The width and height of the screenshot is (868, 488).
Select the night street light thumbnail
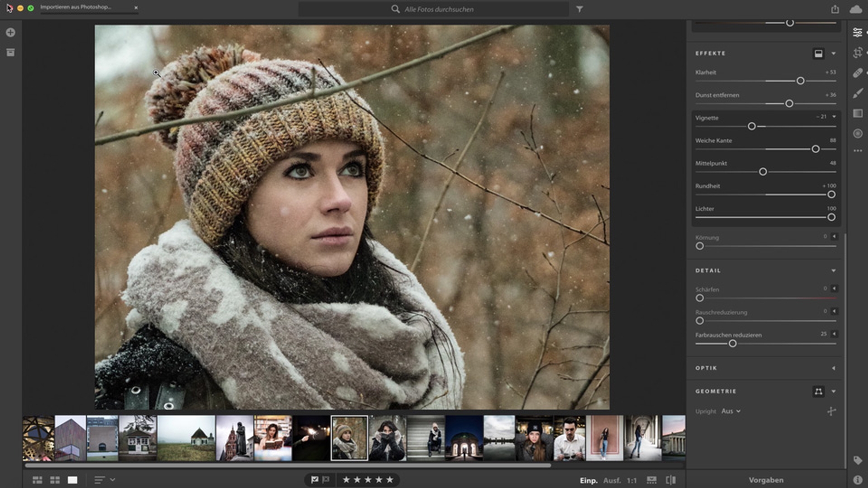coord(311,438)
